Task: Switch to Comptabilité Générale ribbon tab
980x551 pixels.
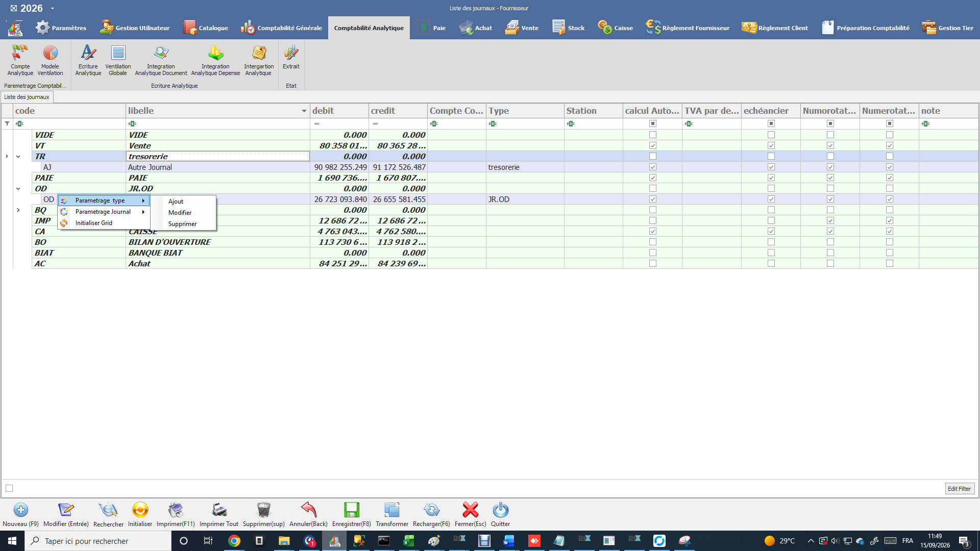Action: pos(282,28)
